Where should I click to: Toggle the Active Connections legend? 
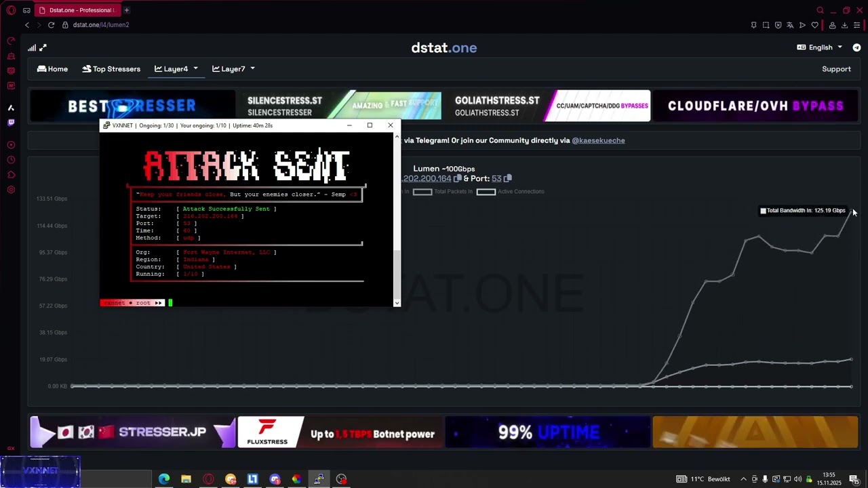coord(510,192)
